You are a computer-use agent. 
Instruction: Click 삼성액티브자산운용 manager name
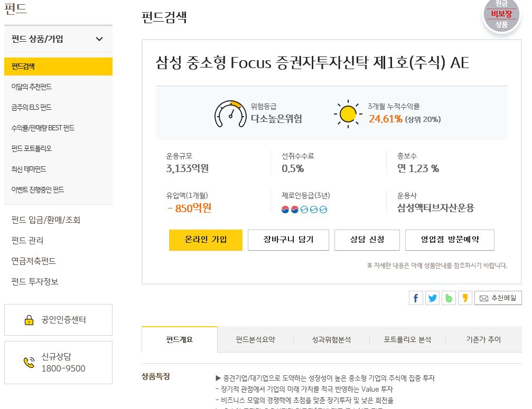[436, 208]
